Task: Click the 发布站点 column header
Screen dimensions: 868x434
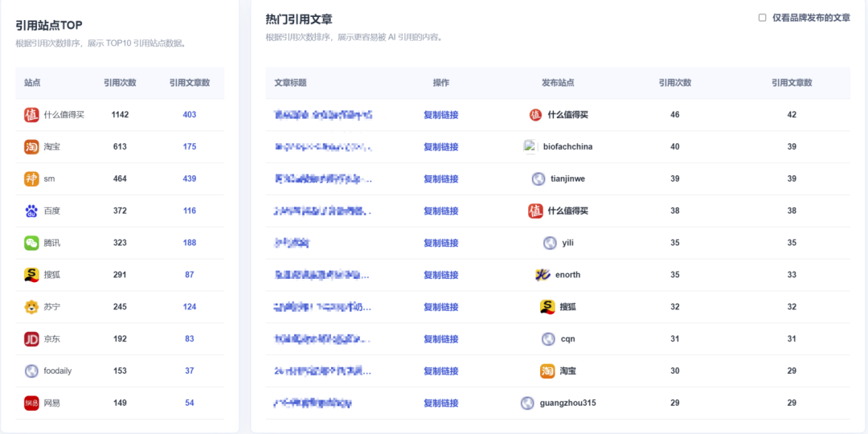Action: 558,83
